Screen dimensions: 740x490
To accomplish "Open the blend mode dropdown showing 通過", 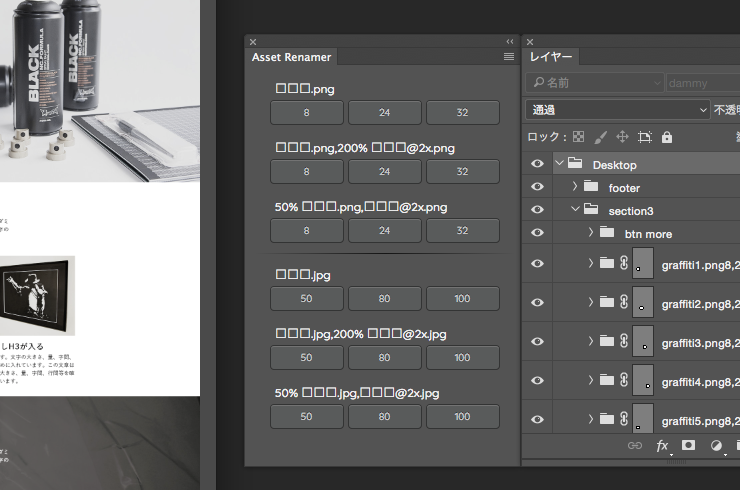I will pyautogui.click(x=616, y=109).
